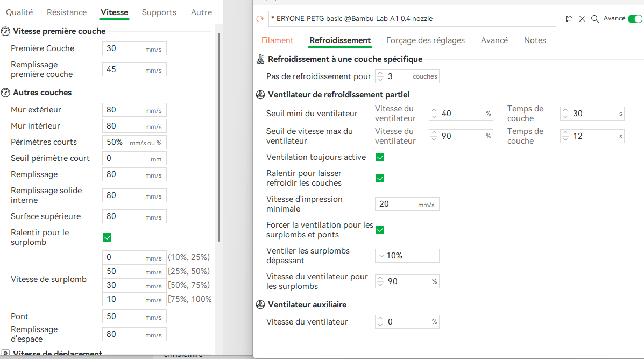
Task: Click the Ventilateur de refroidissement partiel fan icon
Action: 260,95
